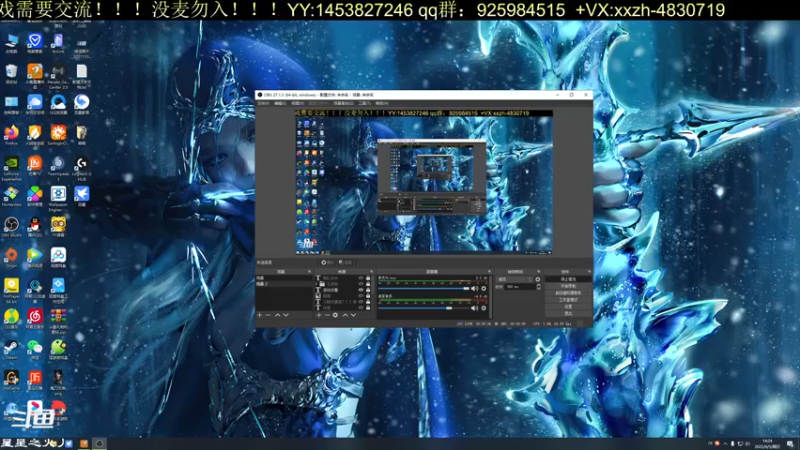Image resolution: width=800 pixels, height=450 pixels.
Task: Pop out the Sources dock panel
Action: tap(372, 271)
